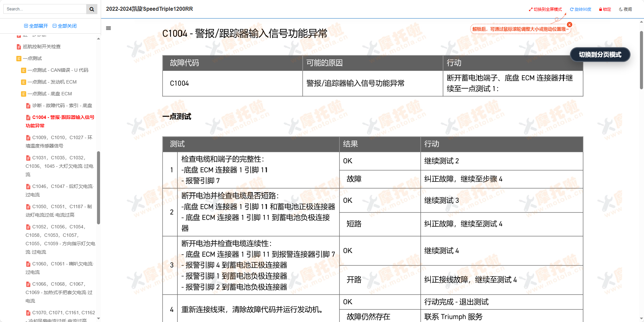The width and height of the screenshot is (644, 322).
Task: Expand 一点测试 - 发动机 ECM folder
Action: pos(52,82)
